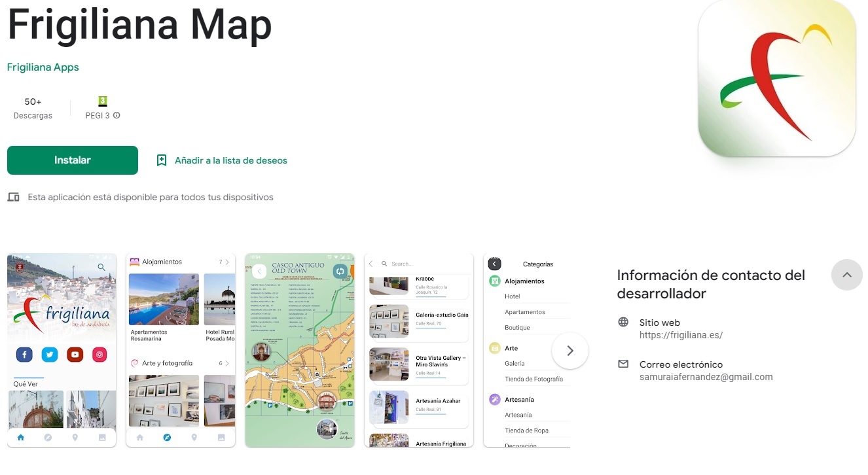Viewport: 868px width, 475px height.
Task: Click the wishlist bookmark icon
Action: pos(162,160)
